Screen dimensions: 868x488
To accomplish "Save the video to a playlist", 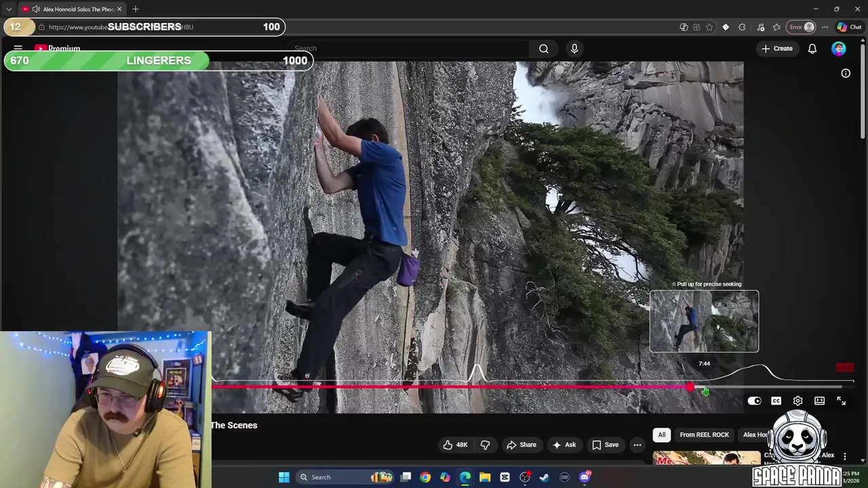I will (x=605, y=445).
